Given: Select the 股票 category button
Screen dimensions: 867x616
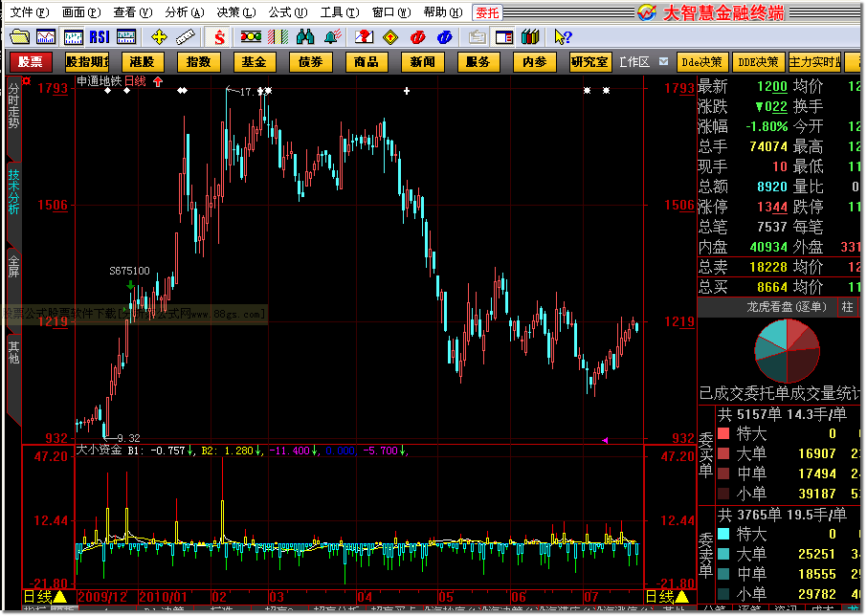Looking at the screenshot, I should 31,62.
